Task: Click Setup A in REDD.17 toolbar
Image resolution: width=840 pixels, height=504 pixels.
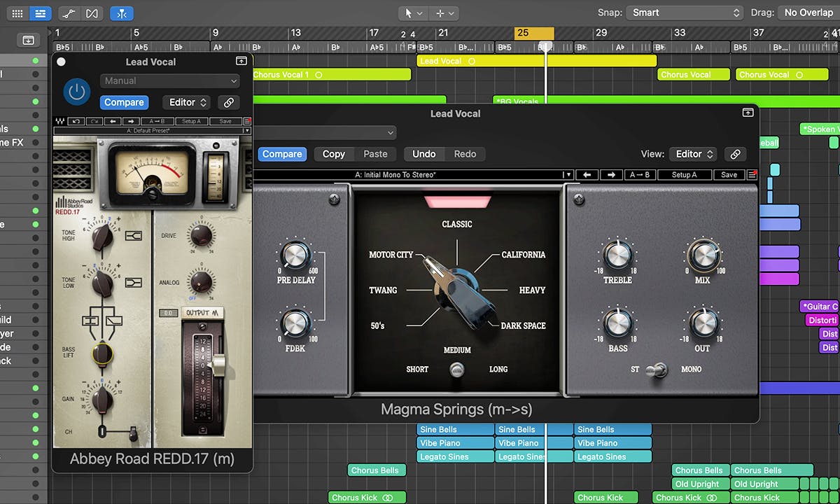Action: pyautogui.click(x=191, y=121)
